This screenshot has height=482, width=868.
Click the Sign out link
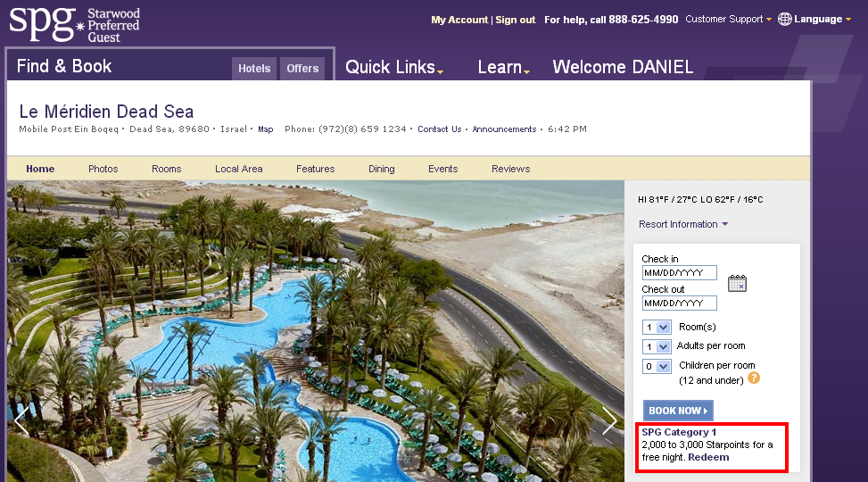[516, 20]
